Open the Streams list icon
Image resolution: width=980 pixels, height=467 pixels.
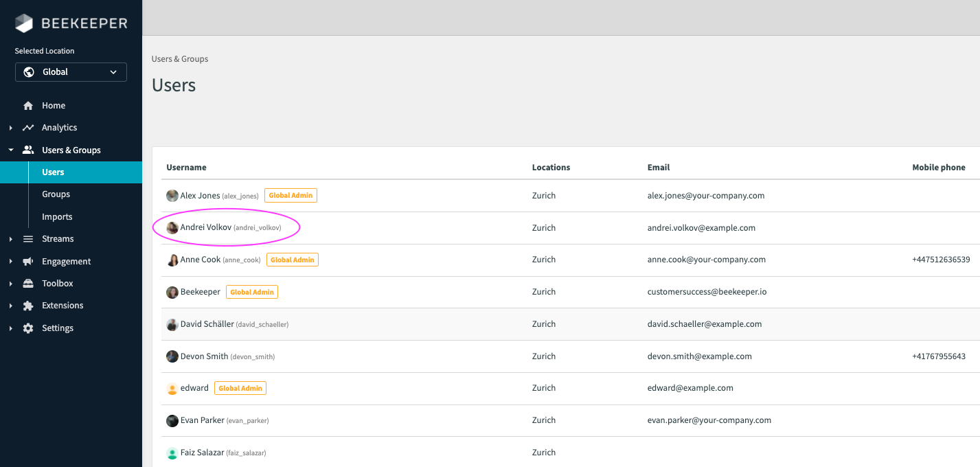27,238
